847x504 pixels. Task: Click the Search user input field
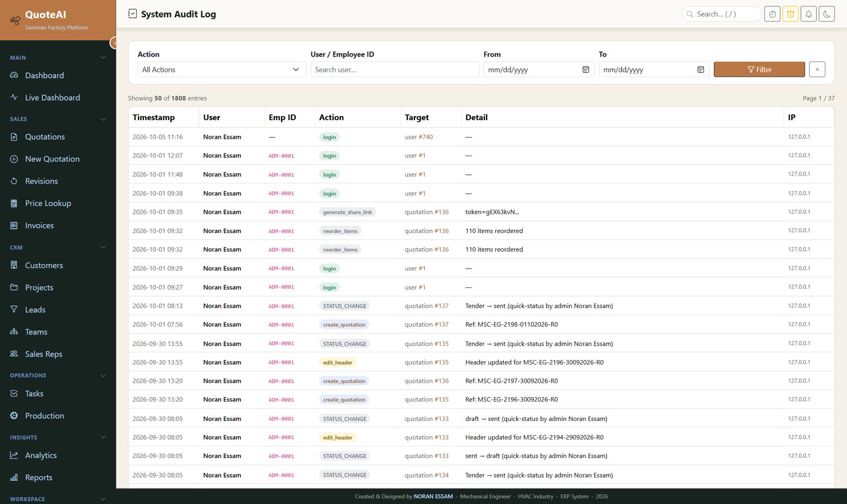pyautogui.click(x=394, y=69)
